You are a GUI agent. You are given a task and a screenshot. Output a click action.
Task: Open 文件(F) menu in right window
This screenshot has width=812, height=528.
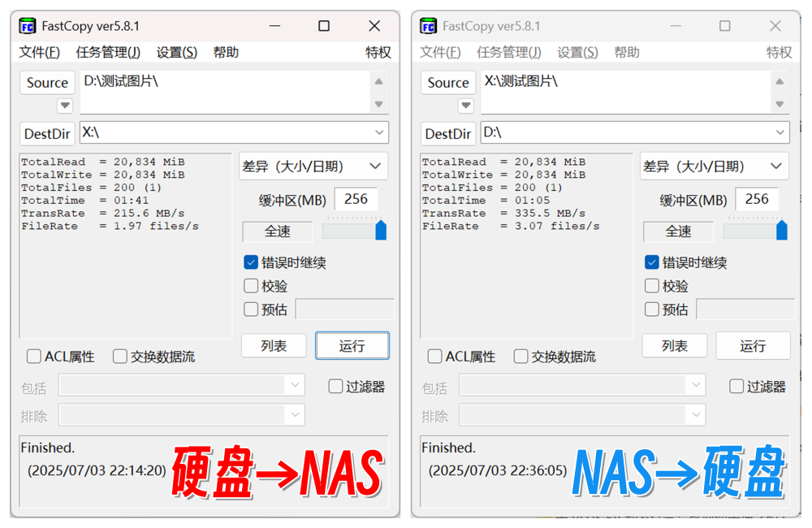pyautogui.click(x=440, y=52)
